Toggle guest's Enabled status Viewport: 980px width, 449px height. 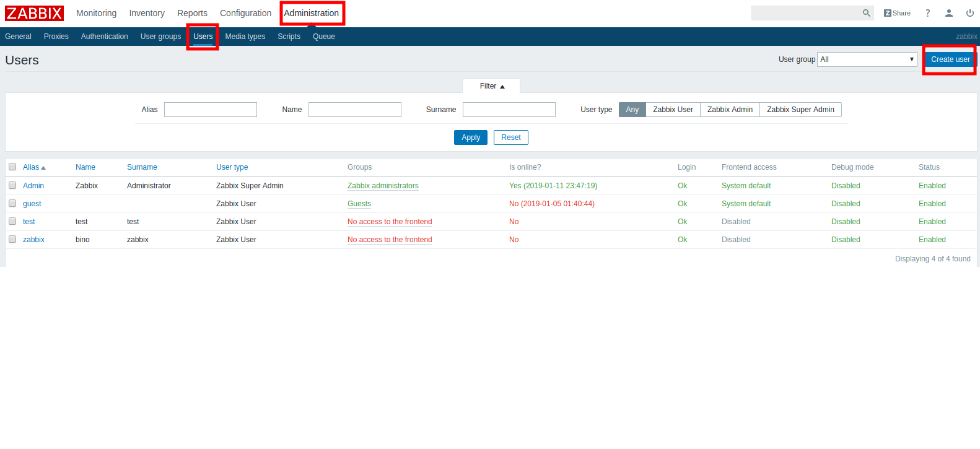(x=932, y=204)
